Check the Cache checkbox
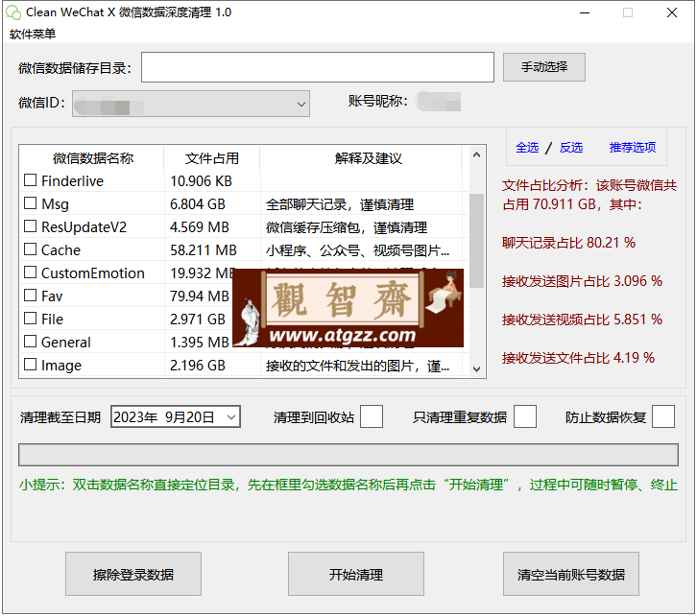 pyautogui.click(x=30, y=249)
